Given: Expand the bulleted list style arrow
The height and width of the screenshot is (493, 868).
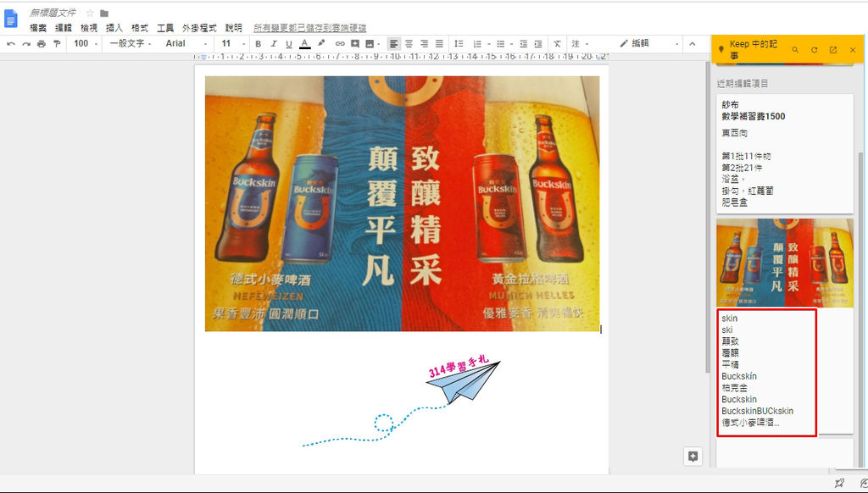Looking at the screenshot, I should (511, 44).
